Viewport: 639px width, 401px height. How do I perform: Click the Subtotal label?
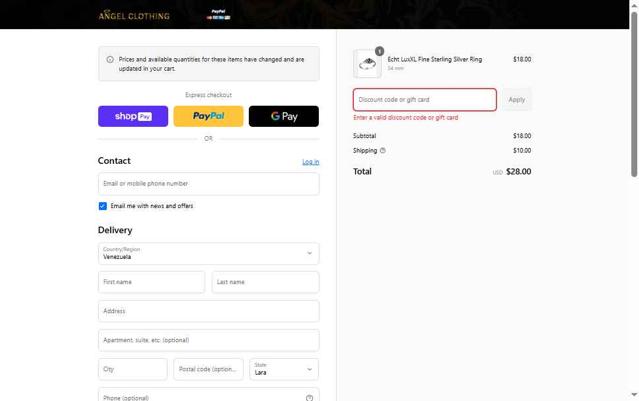(x=364, y=136)
